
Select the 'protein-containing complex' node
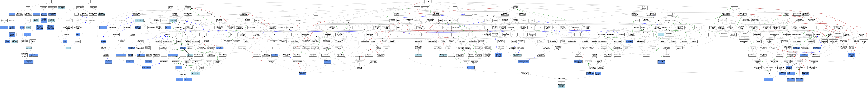[x=93, y=8]
